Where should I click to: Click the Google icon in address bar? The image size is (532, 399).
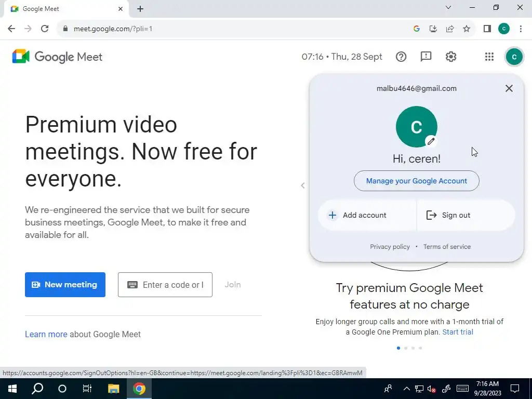coord(417,29)
